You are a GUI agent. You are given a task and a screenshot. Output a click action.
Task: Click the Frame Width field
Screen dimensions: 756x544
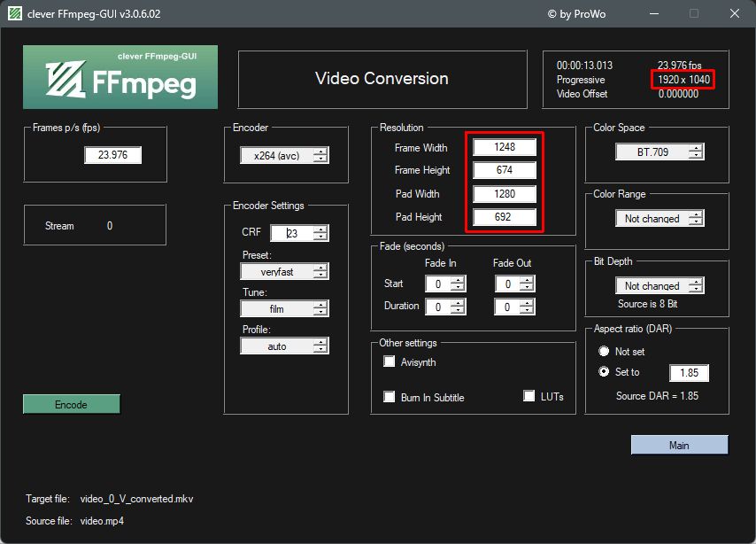(505, 147)
